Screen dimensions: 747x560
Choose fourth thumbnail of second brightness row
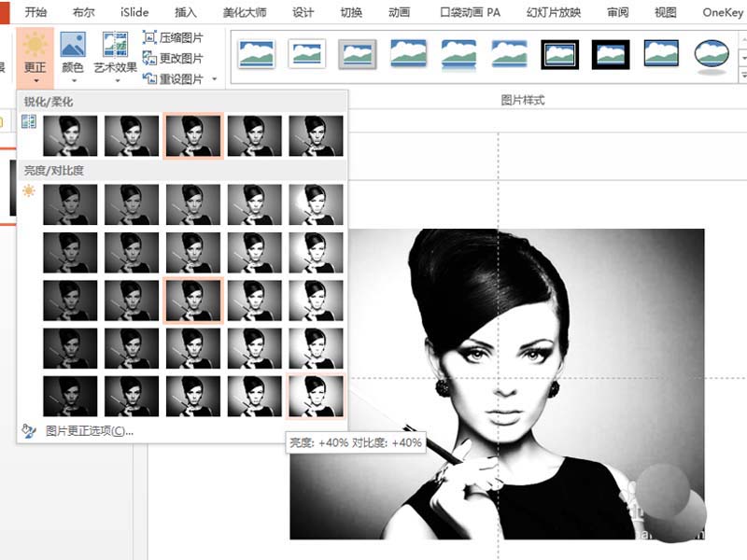coord(254,252)
